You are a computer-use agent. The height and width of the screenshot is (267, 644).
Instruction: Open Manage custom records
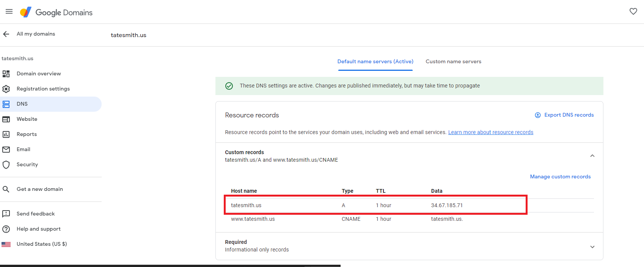tap(560, 176)
